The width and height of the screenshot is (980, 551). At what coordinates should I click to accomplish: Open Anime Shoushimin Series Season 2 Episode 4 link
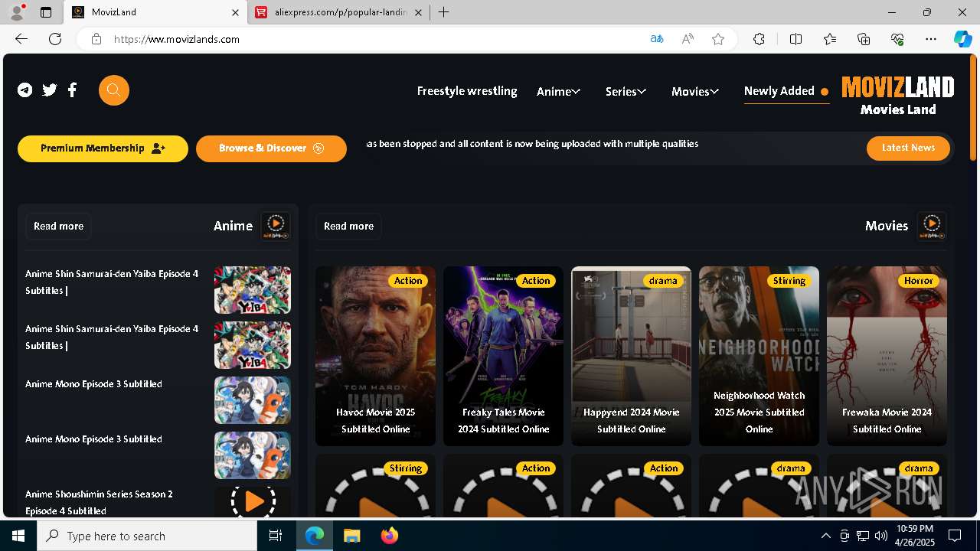click(100, 502)
